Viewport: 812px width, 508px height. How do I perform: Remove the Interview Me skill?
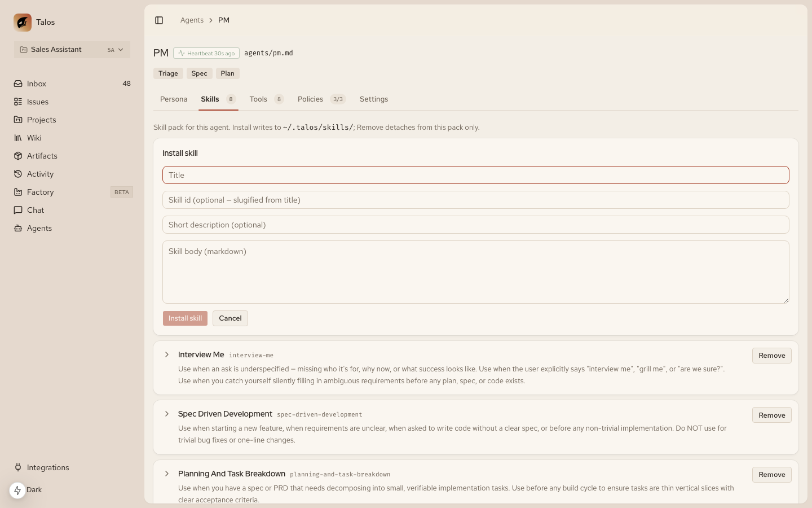tap(772, 356)
